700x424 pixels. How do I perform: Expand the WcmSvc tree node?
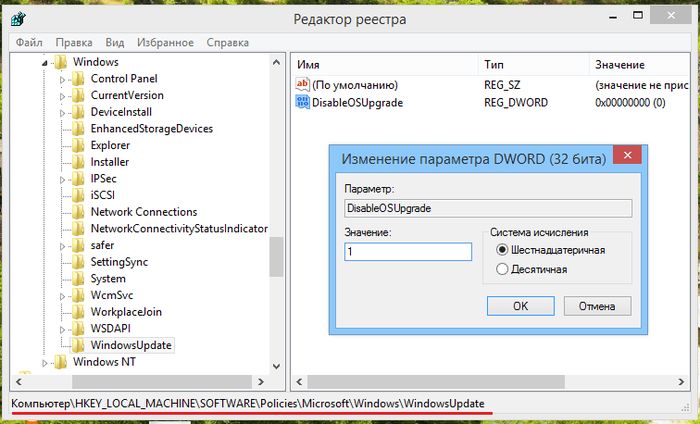pos(62,296)
